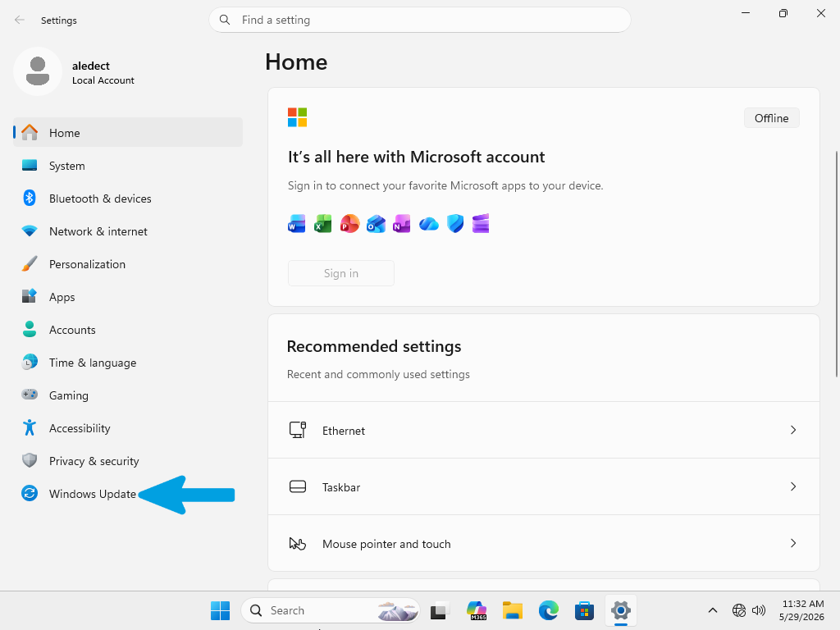Click the Network & internet Wi-Fi icon

click(x=30, y=231)
